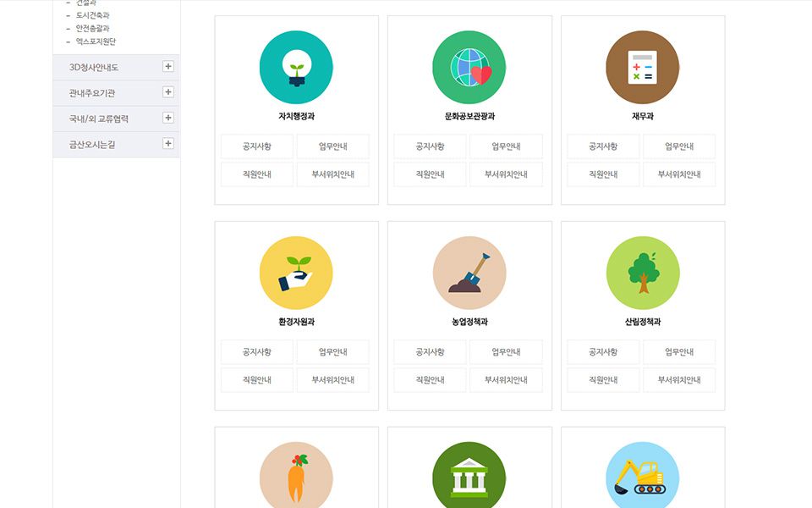812x508 pixels.
Task: Click the calculator icon for 재무과
Action: click(643, 68)
